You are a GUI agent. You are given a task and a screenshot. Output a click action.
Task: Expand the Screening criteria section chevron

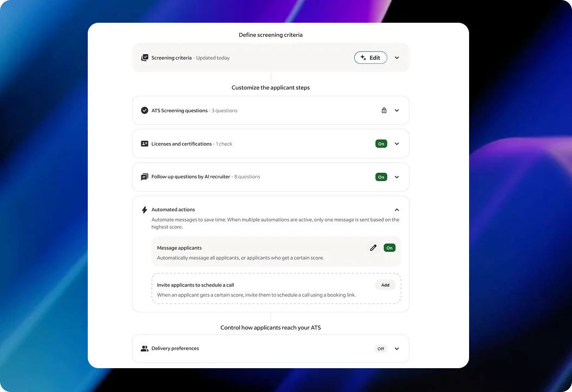coord(397,57)
